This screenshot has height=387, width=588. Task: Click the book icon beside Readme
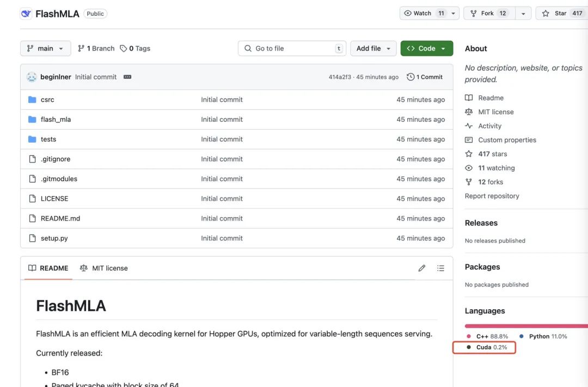pyautogui.click(x=469, y=98)
